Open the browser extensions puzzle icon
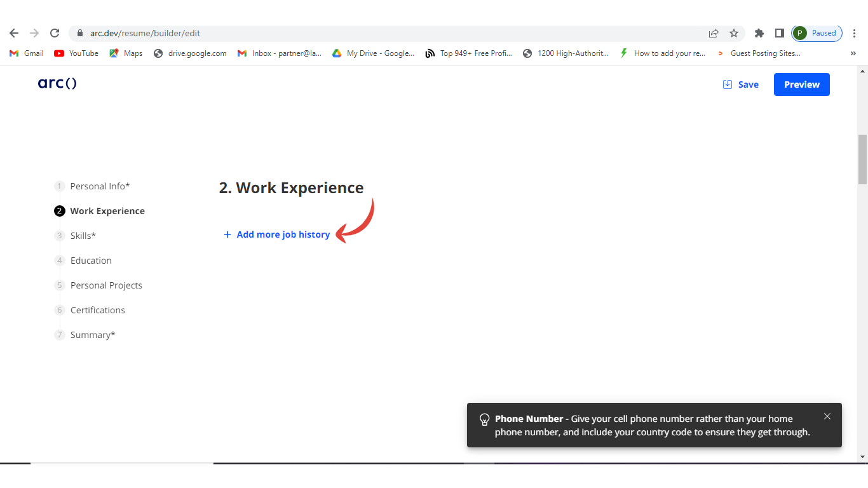Screen dimensions: 868x488 coord(759,33)
